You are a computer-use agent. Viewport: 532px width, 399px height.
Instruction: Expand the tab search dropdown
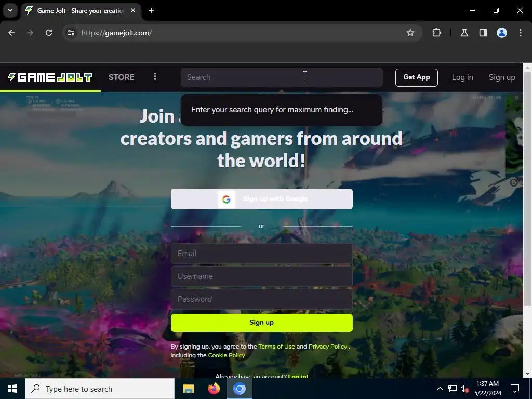click(x=10, y=10)
